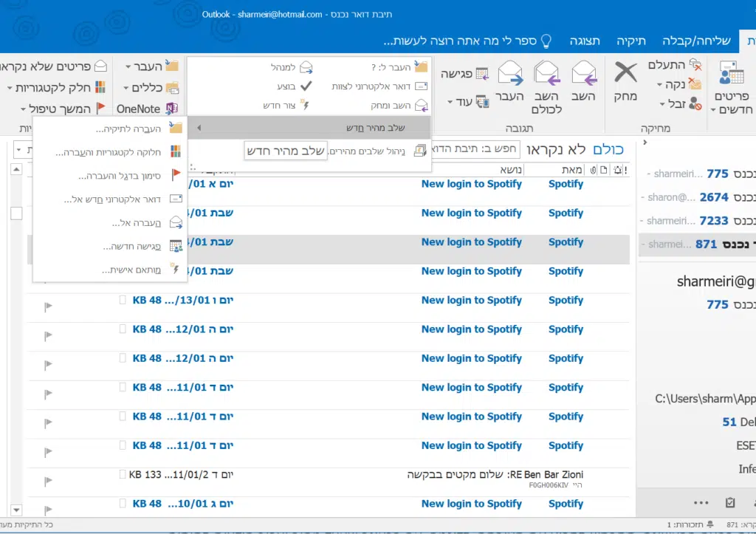Screen dimensions: 756x534
Task: Focus the חפש ב: תיבת הדואר search box
Action: tap(475, 148)
